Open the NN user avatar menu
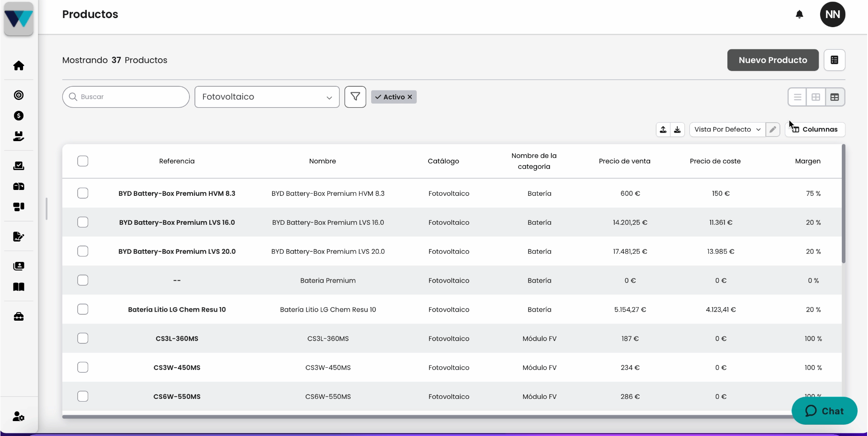The height and width of the screenshot is (436, 868). coord(832,14)
